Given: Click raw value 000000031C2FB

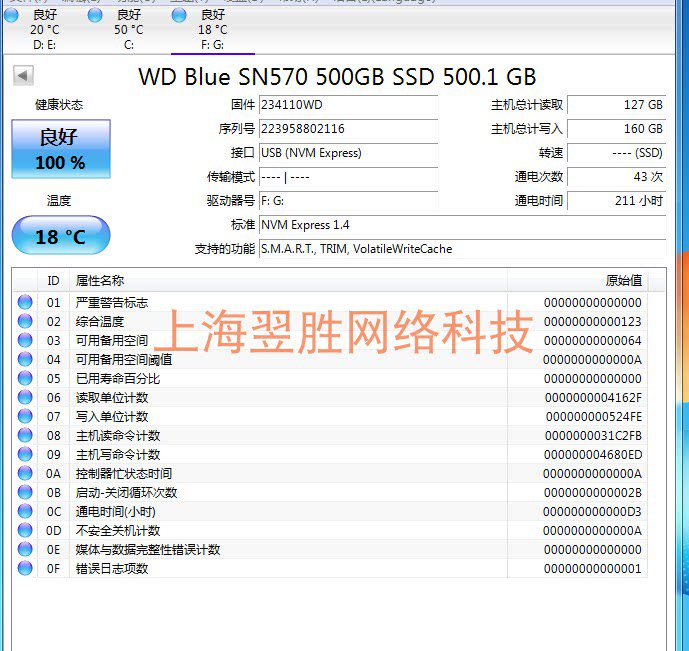Looking at the screenshot, I should [593, 435].
